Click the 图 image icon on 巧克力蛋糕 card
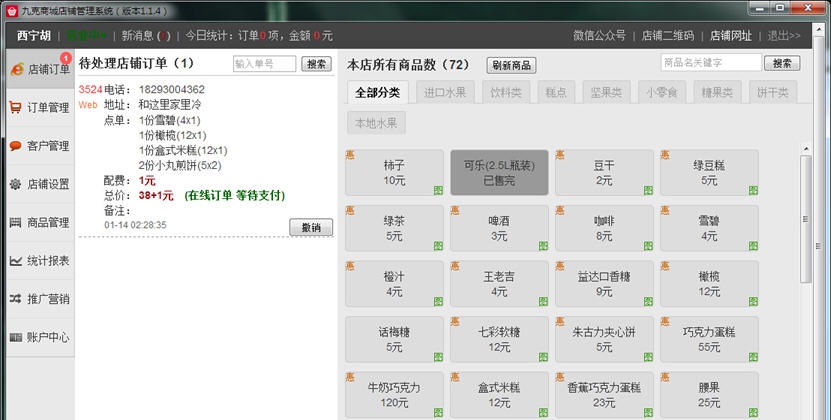Viewport: 831px width, 420px height. 753,357
